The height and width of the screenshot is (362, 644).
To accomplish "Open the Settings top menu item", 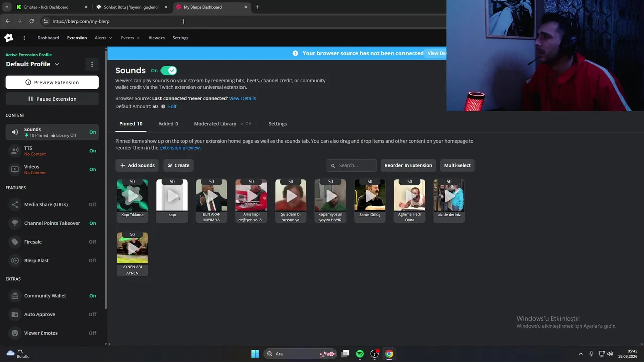I will 180,38.
